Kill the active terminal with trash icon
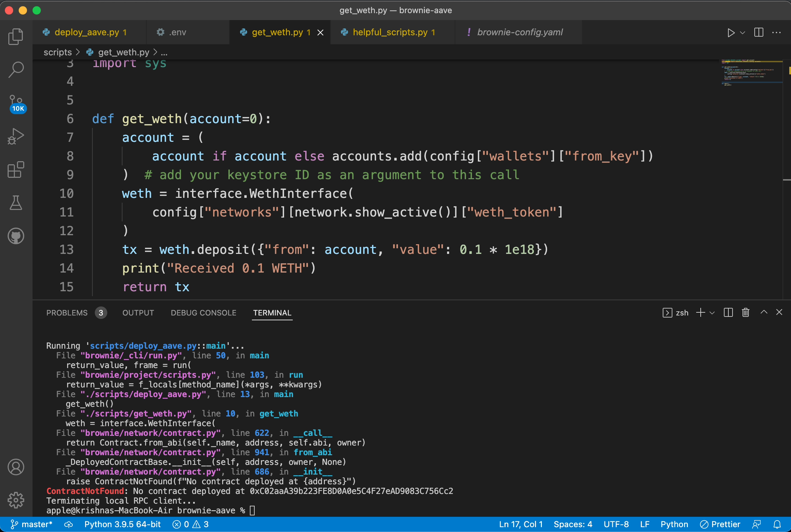Screen dimensions: 791x532 745,312
